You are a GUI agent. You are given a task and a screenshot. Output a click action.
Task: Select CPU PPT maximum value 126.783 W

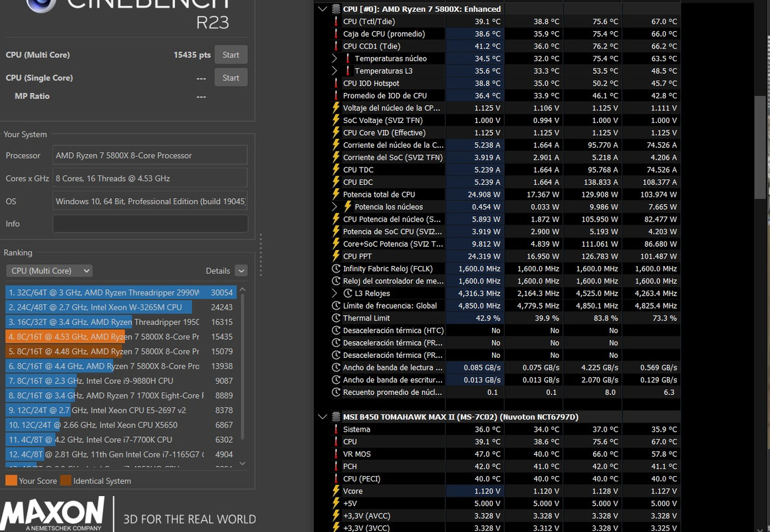[598, 256]
